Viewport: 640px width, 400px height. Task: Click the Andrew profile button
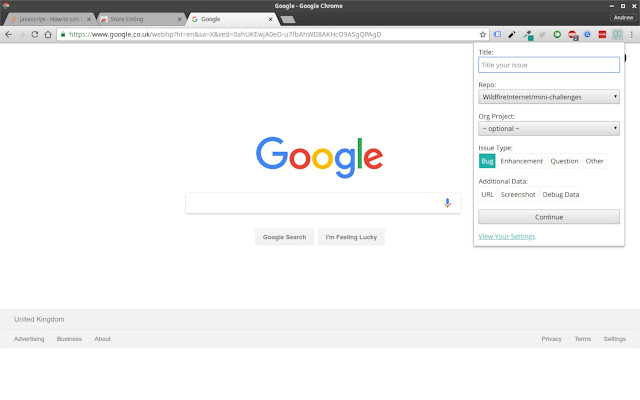623,18
